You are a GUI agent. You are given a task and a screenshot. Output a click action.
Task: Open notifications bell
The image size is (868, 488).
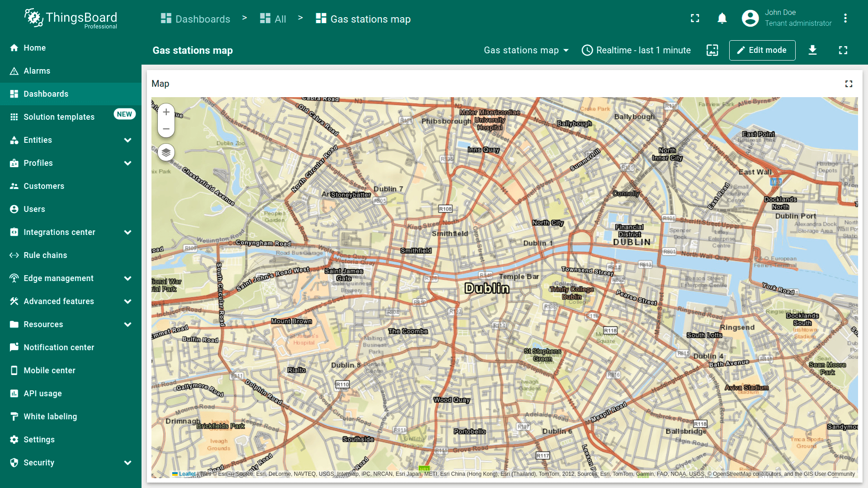(722, 19)
